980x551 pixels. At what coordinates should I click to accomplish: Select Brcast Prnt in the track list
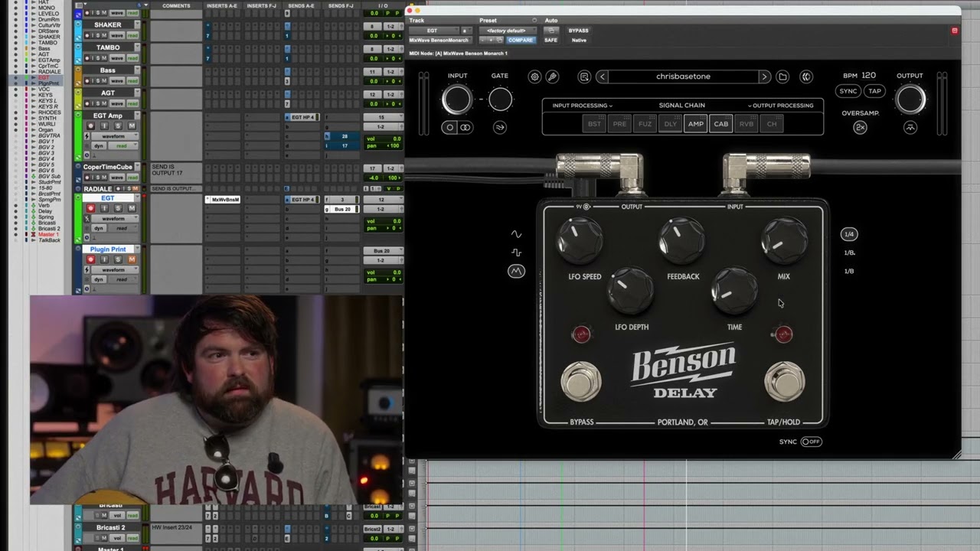pyautogui.click(x=49, y=194)
